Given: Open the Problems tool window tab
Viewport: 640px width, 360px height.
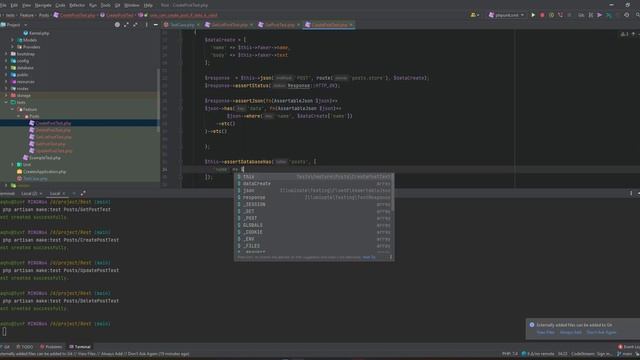Looking at the screenshot, I should (51, 347).
